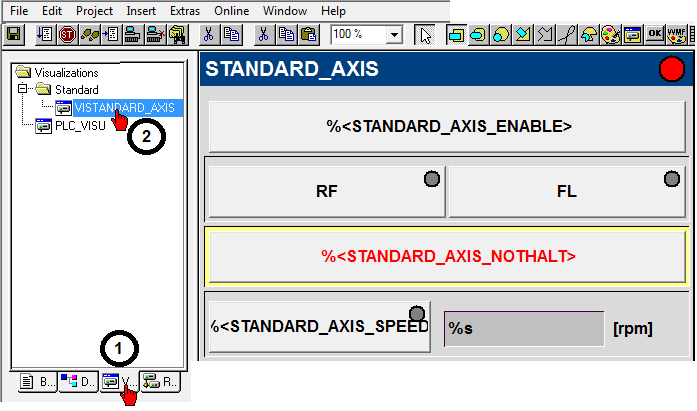The width and height of the screenshot is (697, 411).
Task: Click the FL button
Action: click(567, 192)
